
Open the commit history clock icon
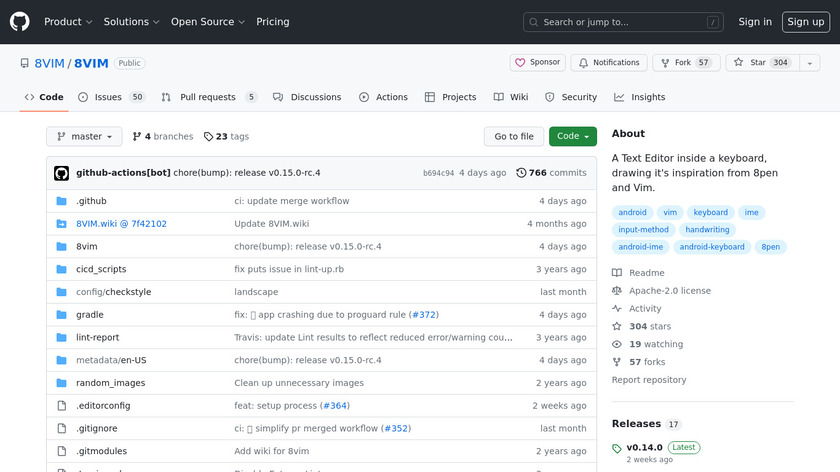pyautogui.click(x=521, y=173)
